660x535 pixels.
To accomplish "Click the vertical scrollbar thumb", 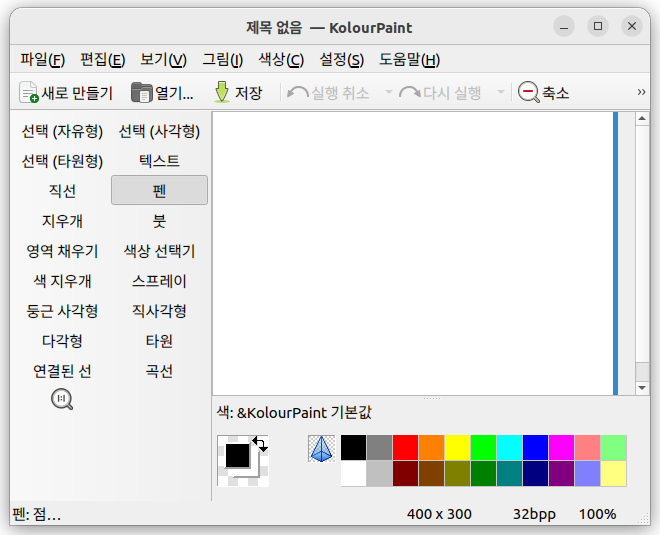I will [642, 243].
